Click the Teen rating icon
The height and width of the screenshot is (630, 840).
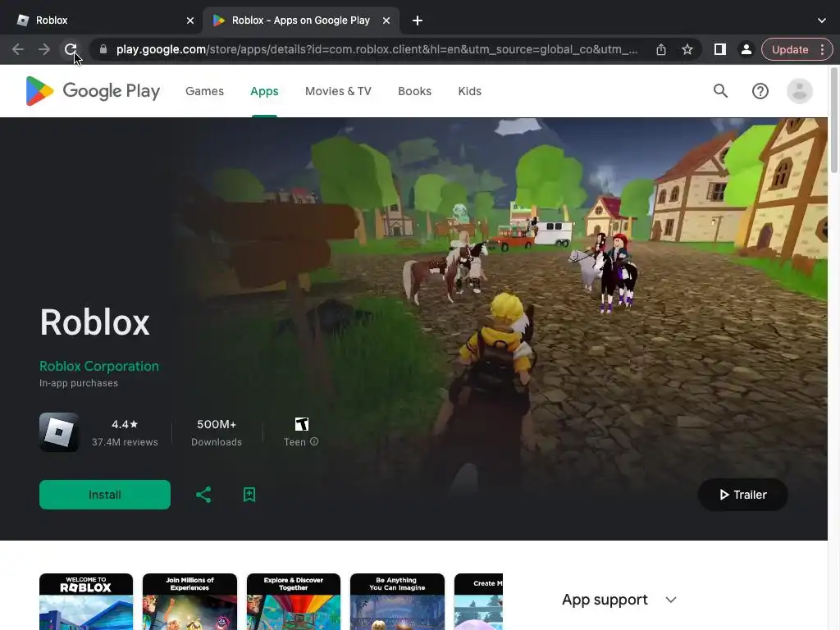point(302,424)
